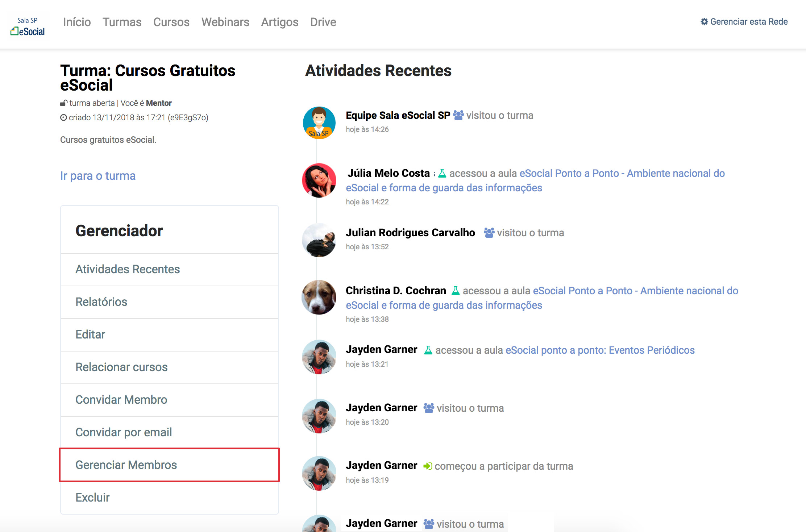Open the Turmas navigation item
The height and width of the screenshot is (532, 806).
pyautogui.click(x=122, y=22)
